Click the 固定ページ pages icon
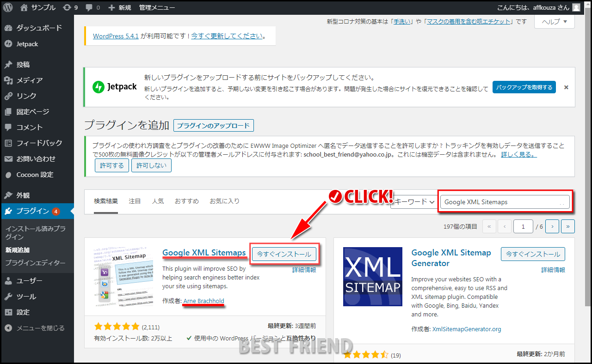The image size is (592, 364). (x=8, y=112)
